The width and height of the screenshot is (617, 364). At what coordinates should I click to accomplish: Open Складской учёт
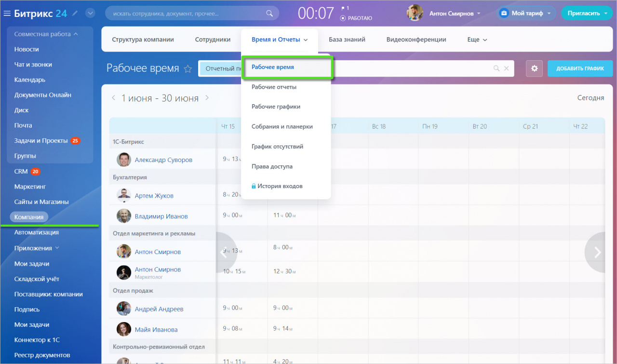coord(37,279)
